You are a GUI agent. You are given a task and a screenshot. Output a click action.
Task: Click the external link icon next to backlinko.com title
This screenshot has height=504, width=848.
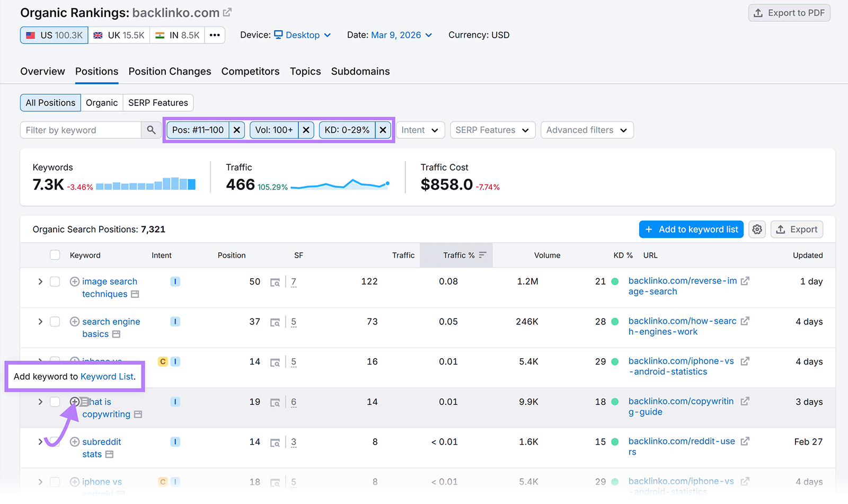coord(227,12)
